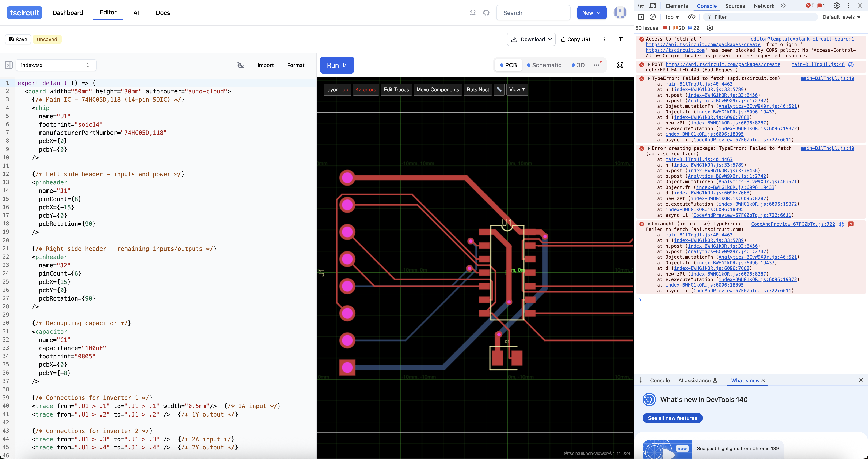Clear the DevTools console icon
868x459 pixels.
click(653, 17)
